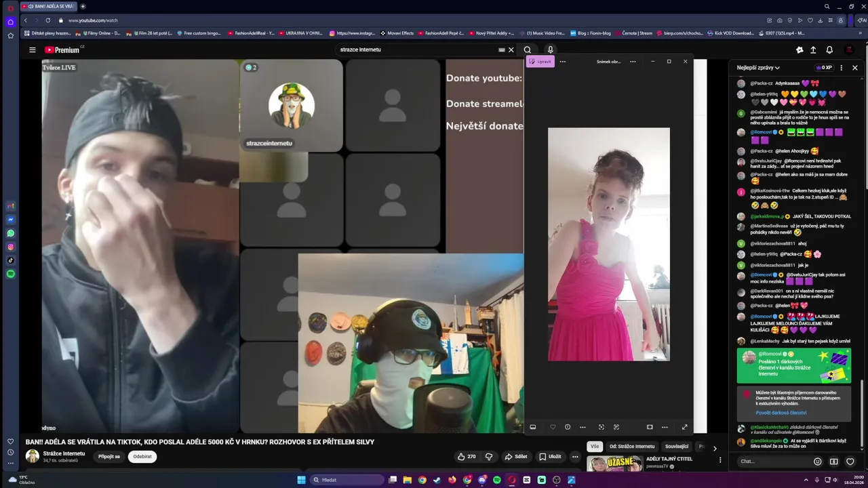Image resolution: width=868 pixels, height=488 pixels.
Task: Open File Explorer from taskbar
Action: (408, 480)
